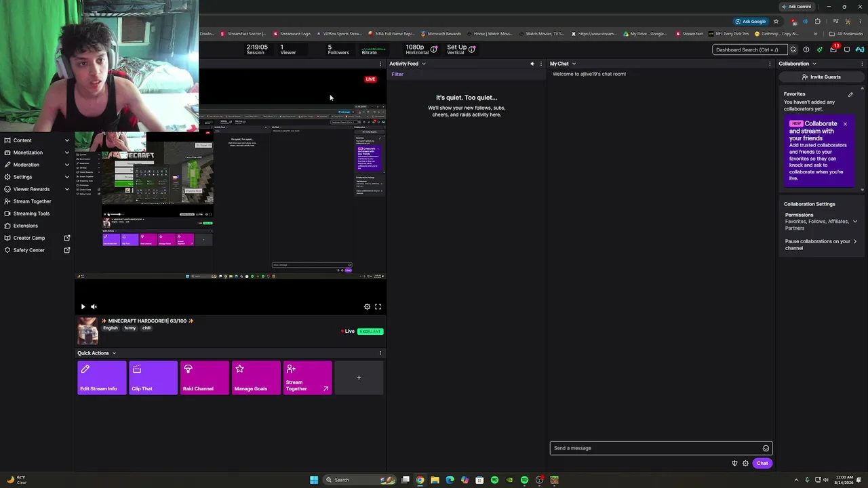The width and height of the screenshot is (868, 488).
Task: Expand the Viewer Rewards sidebar section
Action: pyautogui.click(x=37, y=189)
